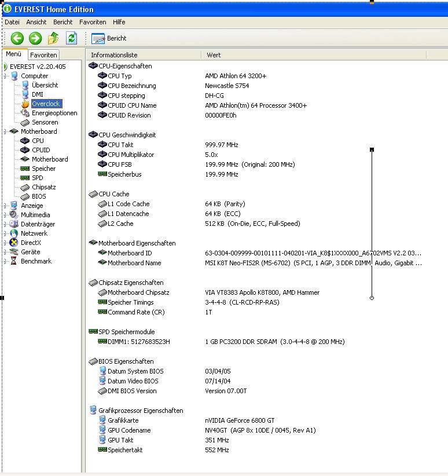Image resolution: width=448 pixels, height=476 pixels.
Task: Select the Grafikkarte row
Action: [186, 420]
